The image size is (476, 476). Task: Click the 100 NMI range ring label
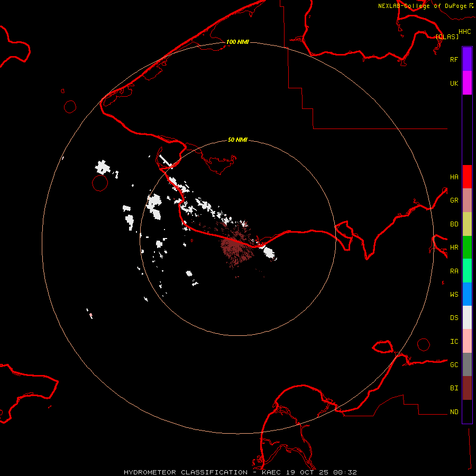click(x=237, y=42)
